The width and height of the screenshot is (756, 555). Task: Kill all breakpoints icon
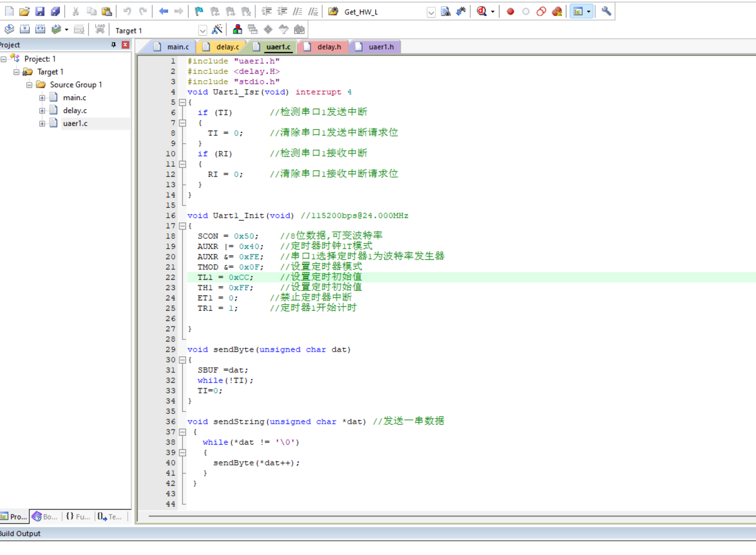click(x=557, y=12)
